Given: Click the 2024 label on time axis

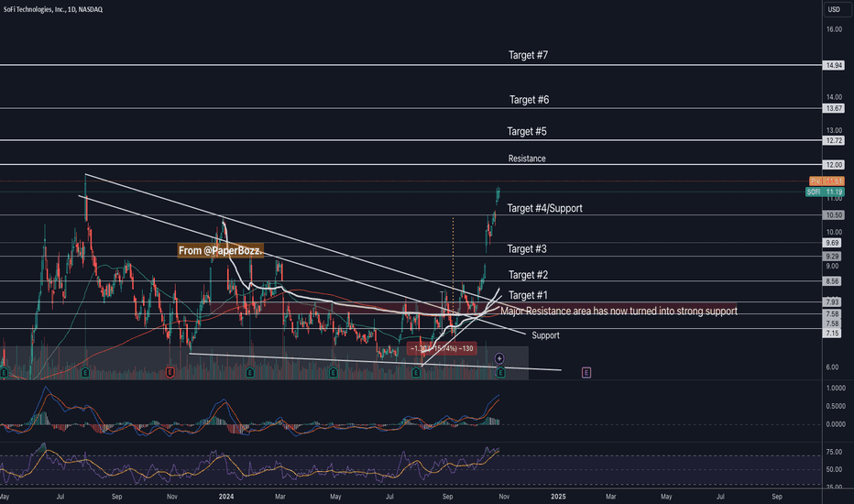Looking at the screenshot, I should coord(225,497).
